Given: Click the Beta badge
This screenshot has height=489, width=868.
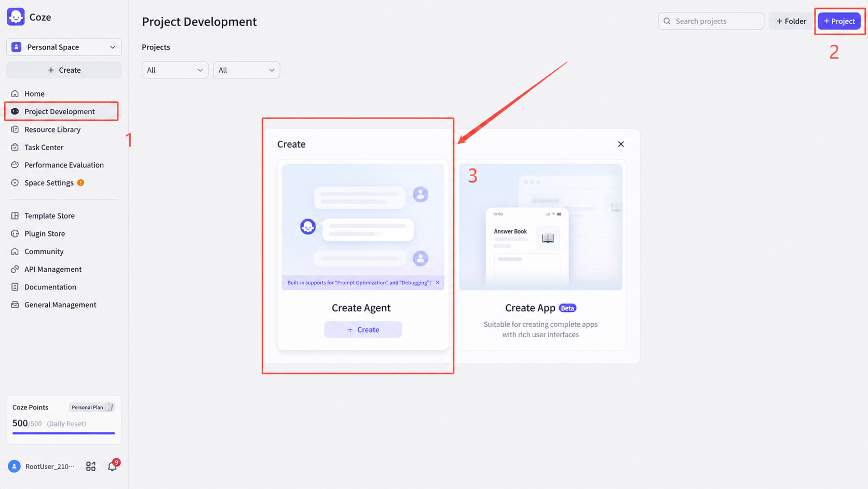Looking at the screenshot, I should (x=567, y=308).
